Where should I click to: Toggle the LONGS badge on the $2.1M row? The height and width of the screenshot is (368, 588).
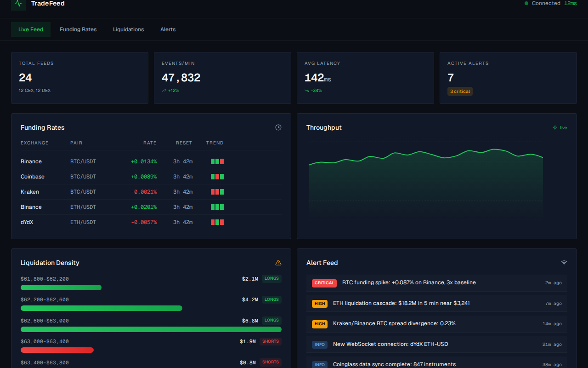point(271,278)
